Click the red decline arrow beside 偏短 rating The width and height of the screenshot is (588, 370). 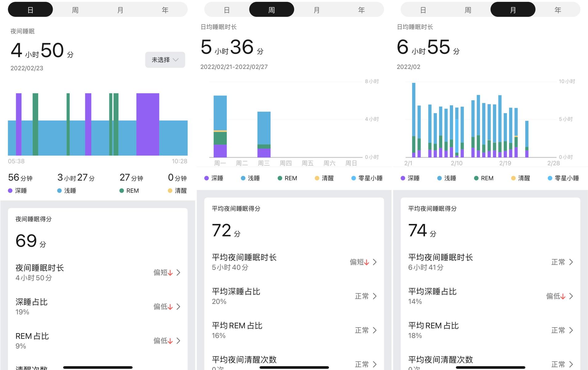[171, 273]
